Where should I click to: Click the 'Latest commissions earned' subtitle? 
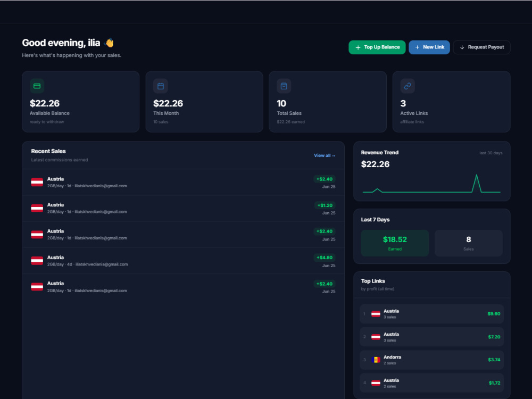60,160
